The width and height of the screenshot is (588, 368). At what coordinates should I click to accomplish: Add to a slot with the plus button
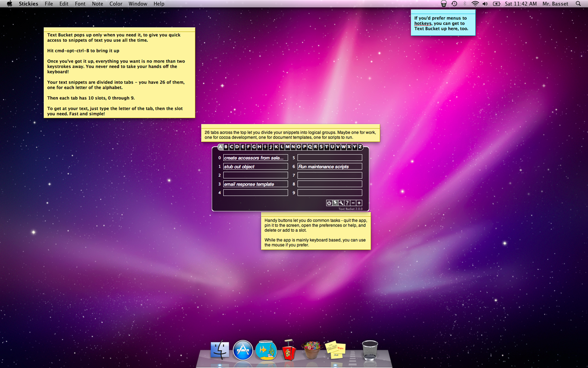[359, 203]
